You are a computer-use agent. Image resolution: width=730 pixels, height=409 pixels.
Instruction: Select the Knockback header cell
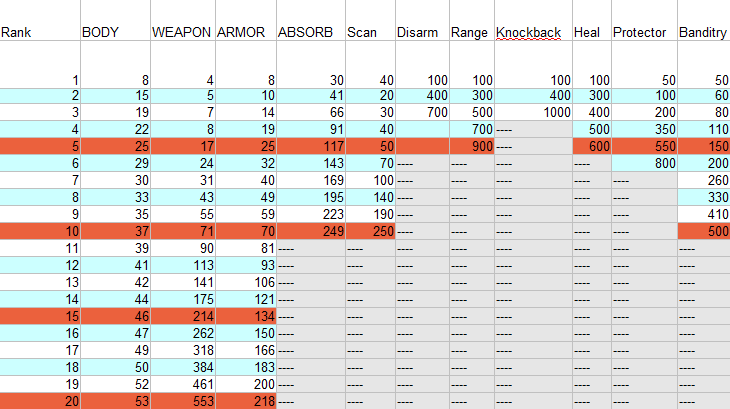click(x=533, y=33)
